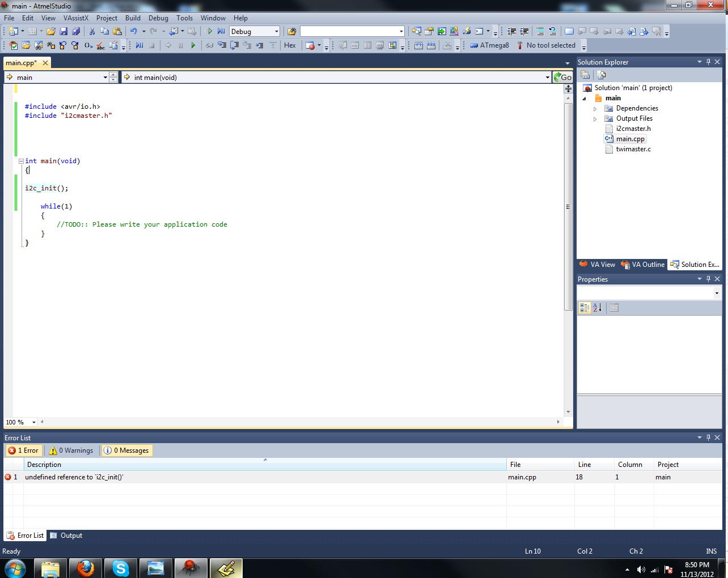Click the comment out selected lines icon

(x=540, y=32)
